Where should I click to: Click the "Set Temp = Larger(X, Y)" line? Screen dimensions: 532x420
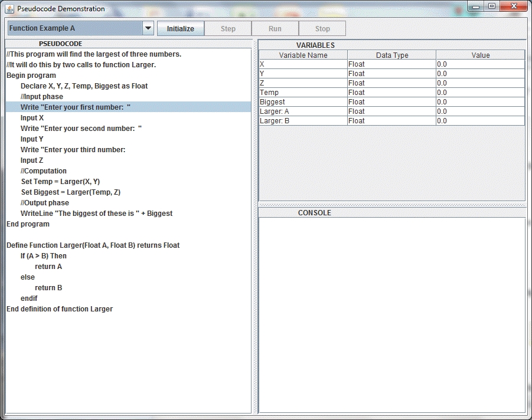click(64, 182)
